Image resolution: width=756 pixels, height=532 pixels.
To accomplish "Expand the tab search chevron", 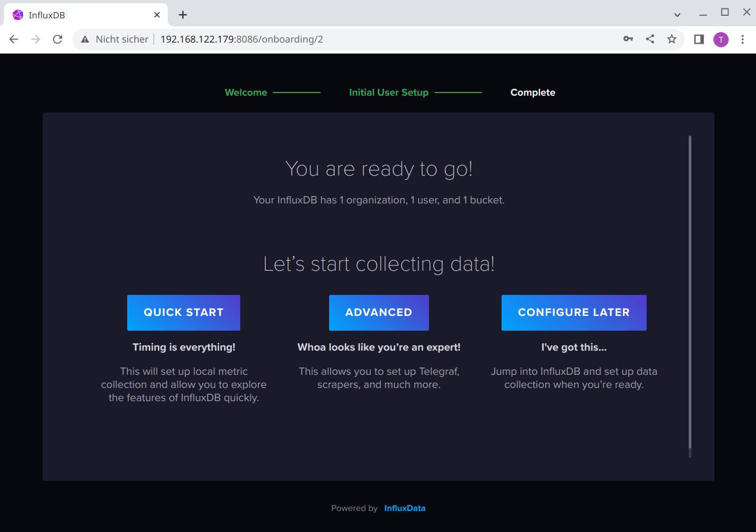I will pos(677,15).
